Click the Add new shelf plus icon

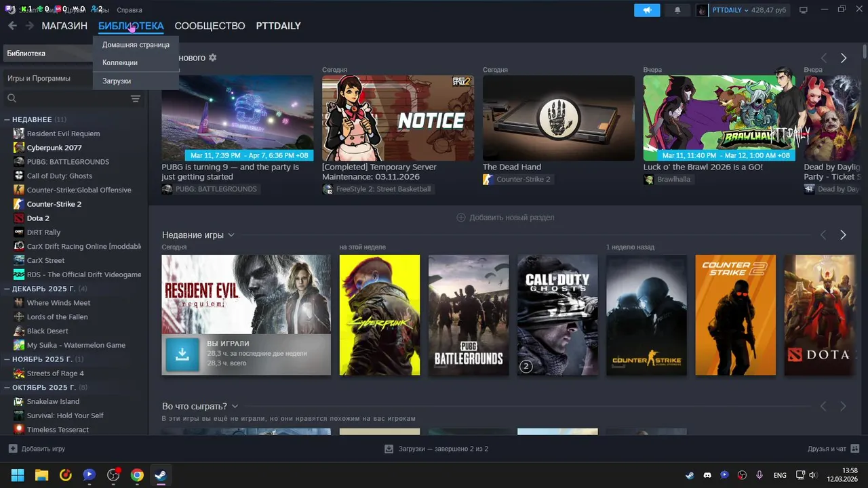[x=461, y=218]
